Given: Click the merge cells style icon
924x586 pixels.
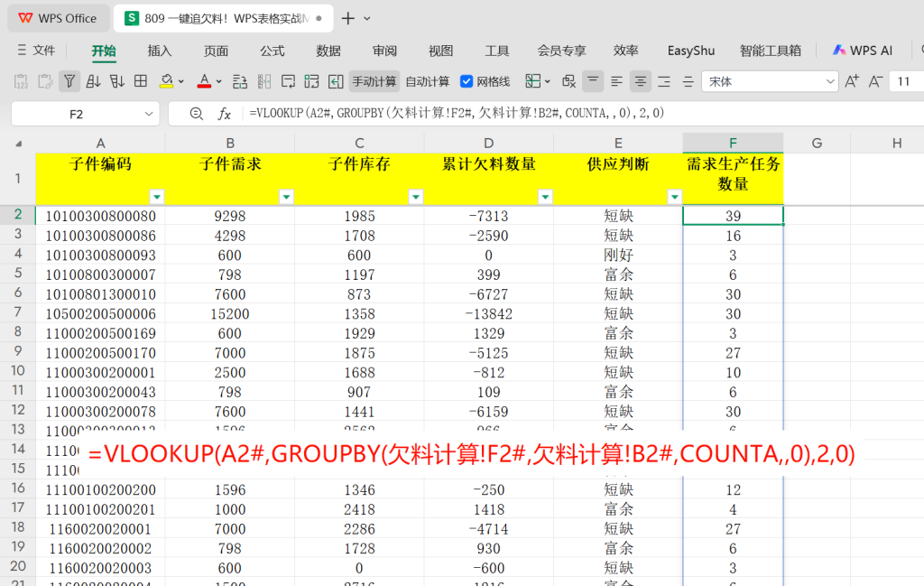Looking at the screenshot, I should point(311,81).
